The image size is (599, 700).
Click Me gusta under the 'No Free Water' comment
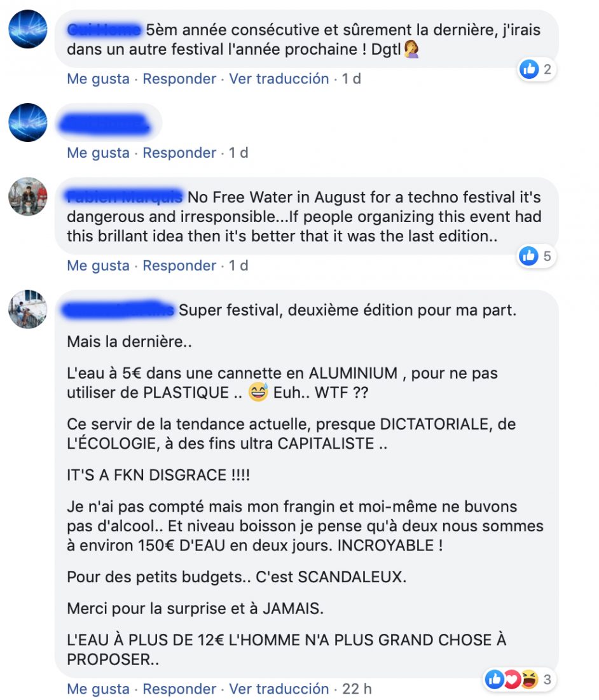(x=98, y=265)
